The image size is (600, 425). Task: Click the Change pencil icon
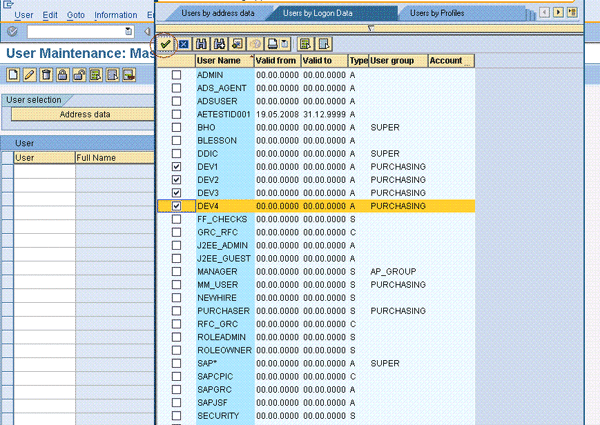point(29,75)
